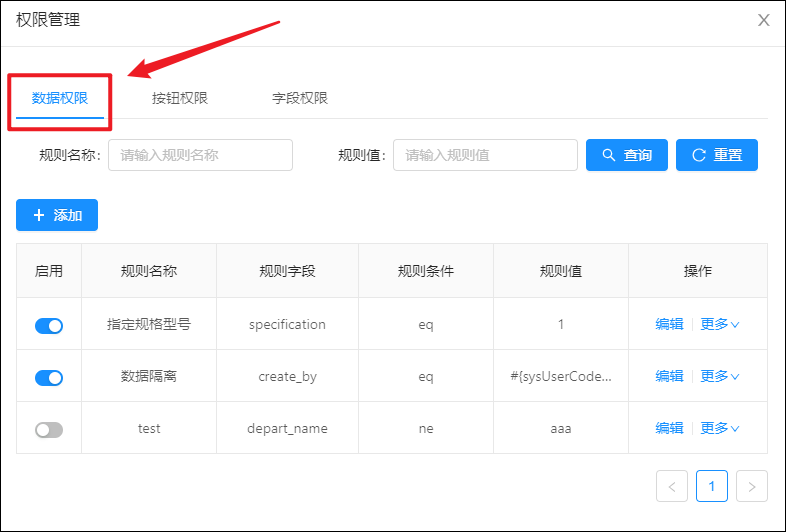Disable the 指定规格型号 rule switch
This screenshot has width=786, height=532.
[49, 326]
